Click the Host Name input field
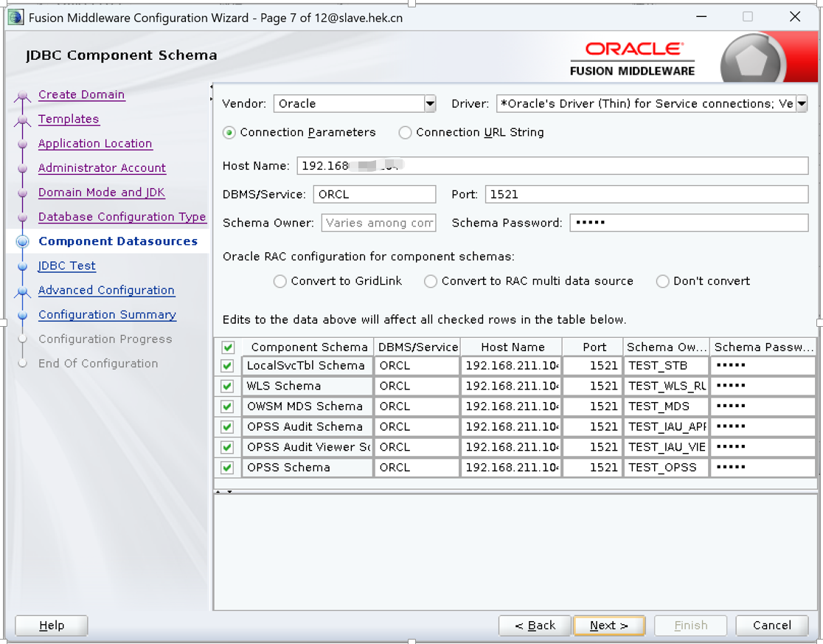 pyautogui.click(x=552, y=166)
